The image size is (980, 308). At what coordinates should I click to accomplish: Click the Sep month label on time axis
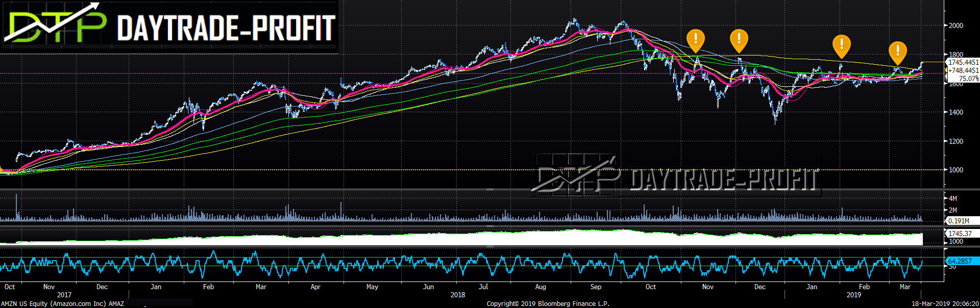pyautogui.click(x=596, y=287)
